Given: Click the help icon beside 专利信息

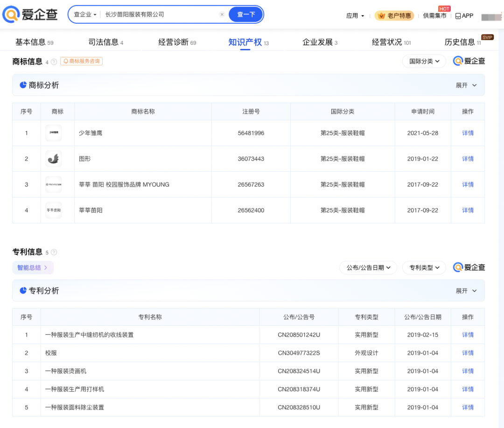Looking at the screenshot, I should pos(54,253).
